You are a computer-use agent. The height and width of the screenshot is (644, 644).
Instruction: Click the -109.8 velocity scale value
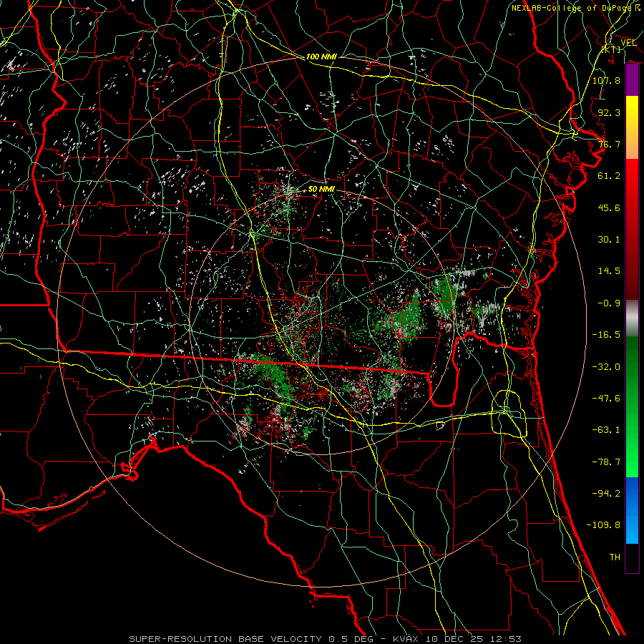coord(603,525)
